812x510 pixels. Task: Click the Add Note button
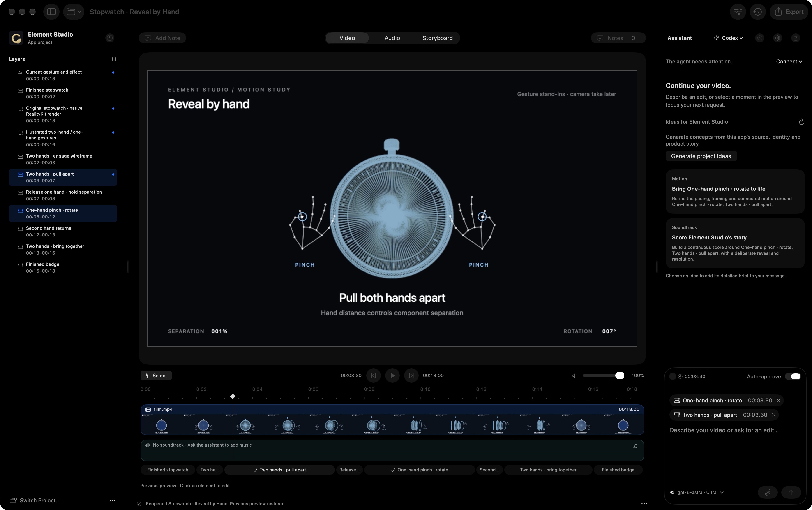(x=162, y=38)
